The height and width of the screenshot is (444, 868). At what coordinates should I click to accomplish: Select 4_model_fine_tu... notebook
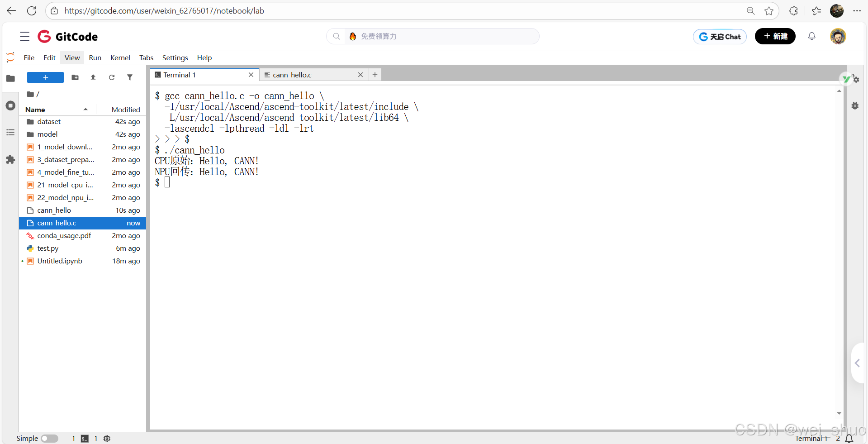click(x=82, y=172)
